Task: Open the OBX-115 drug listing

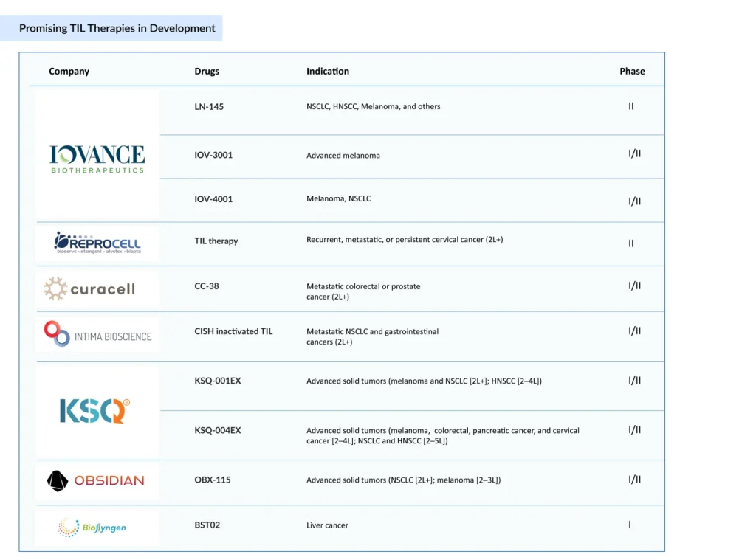Action: pyautogui.click(x=213, y=480)
